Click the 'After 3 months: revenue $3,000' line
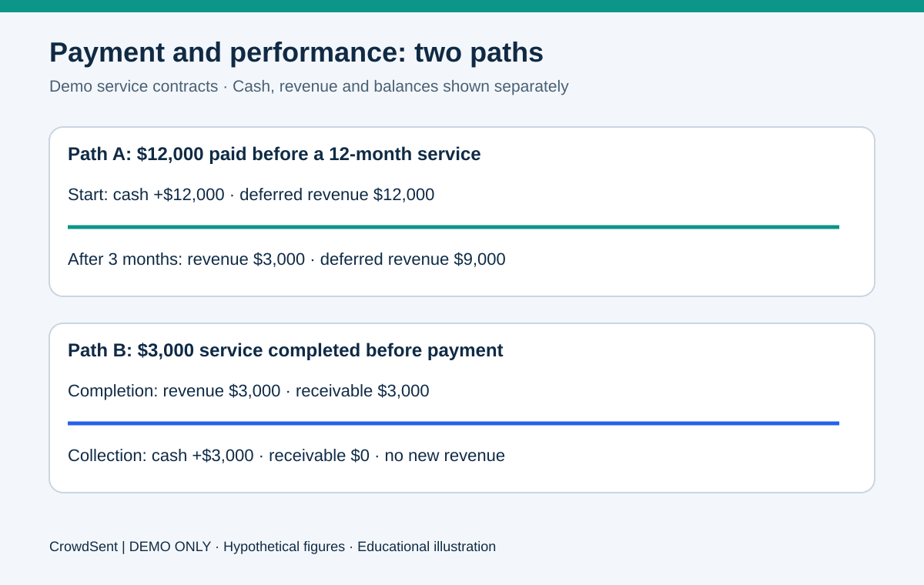 [x=286, y=259]
